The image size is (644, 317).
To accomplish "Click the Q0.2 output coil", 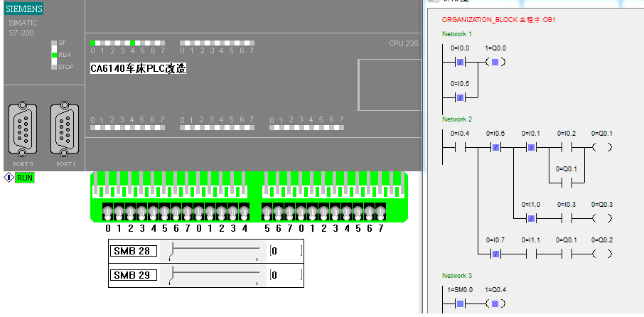I will [x=602, y=254].
